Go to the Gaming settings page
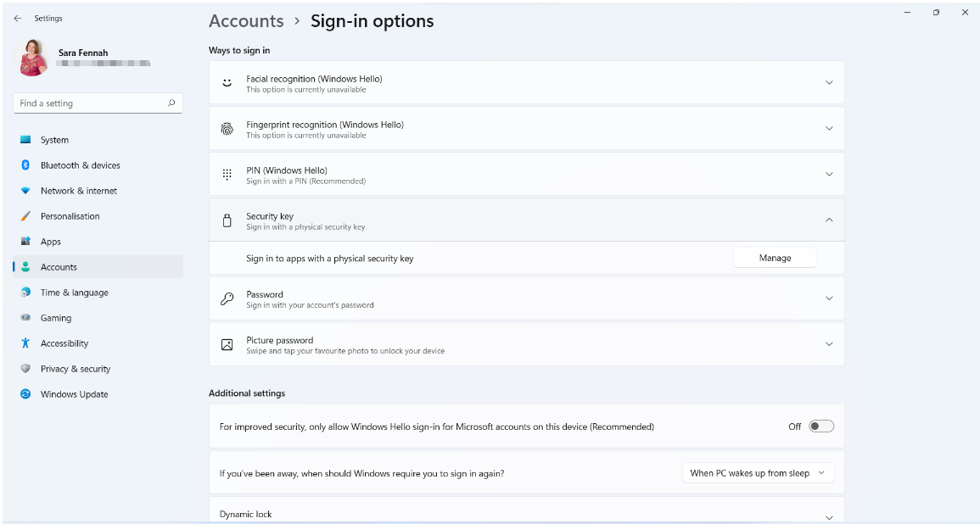 click(56, 318)
